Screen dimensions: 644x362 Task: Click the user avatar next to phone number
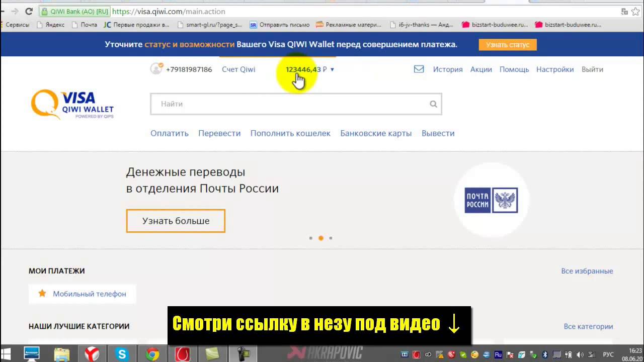tap(156, 69)
